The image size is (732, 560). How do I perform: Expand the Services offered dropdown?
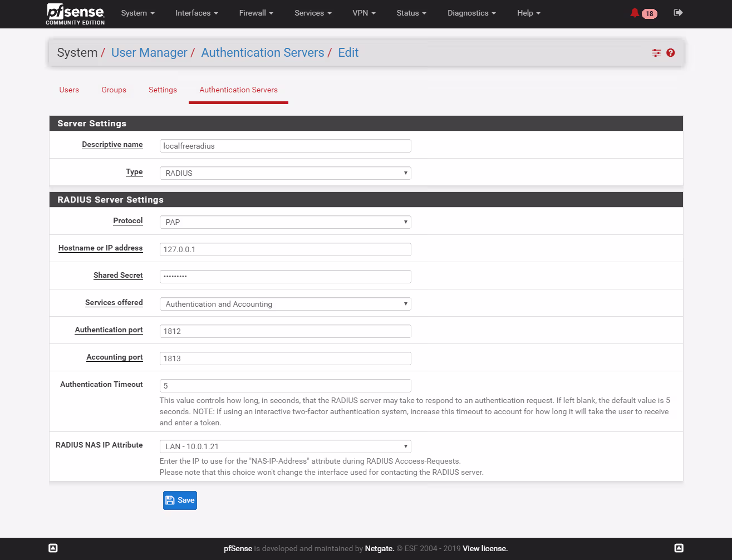pos(285,304)
